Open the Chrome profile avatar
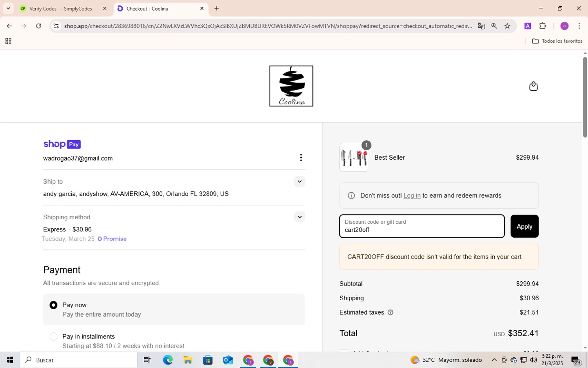The height and width of the screenshot is (368, 588). pos(564,26)
